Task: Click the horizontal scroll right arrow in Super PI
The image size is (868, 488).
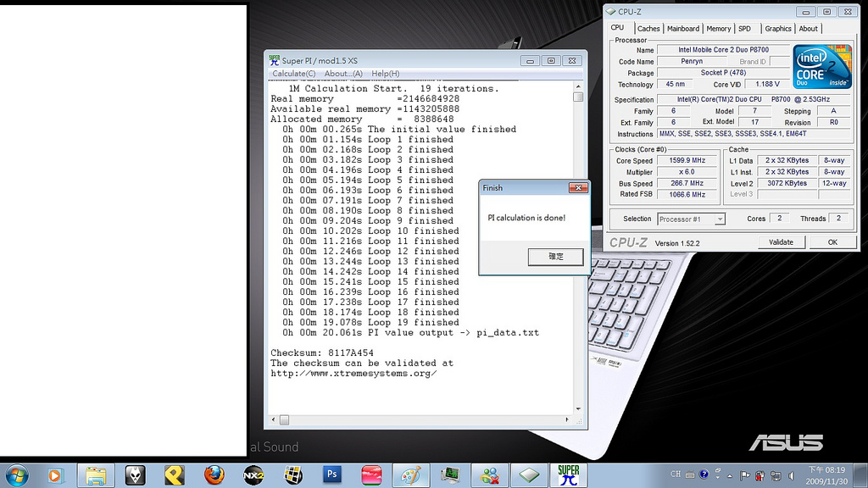Action: [567, 420]
